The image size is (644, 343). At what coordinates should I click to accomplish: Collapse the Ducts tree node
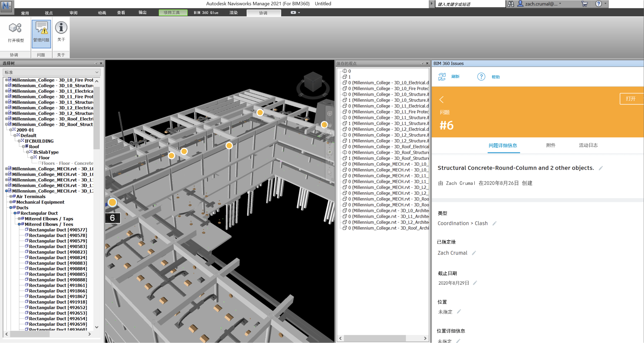[11, 208]
